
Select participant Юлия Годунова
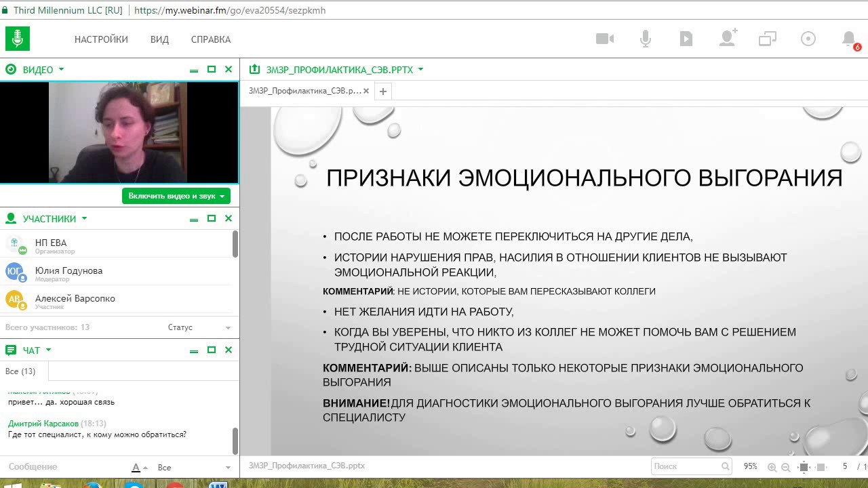tap(116, 273)
